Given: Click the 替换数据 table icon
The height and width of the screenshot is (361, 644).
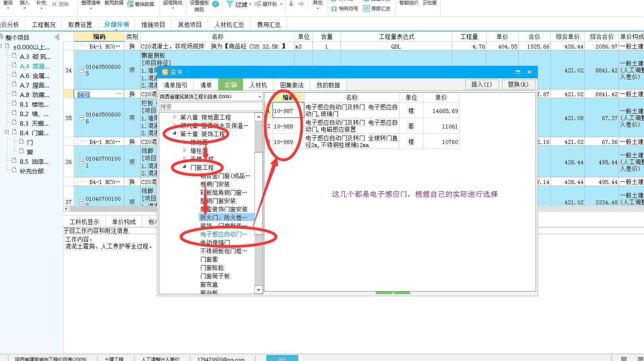Looking at the screenshot, I should pyautogui.click(x=130, y=4).
